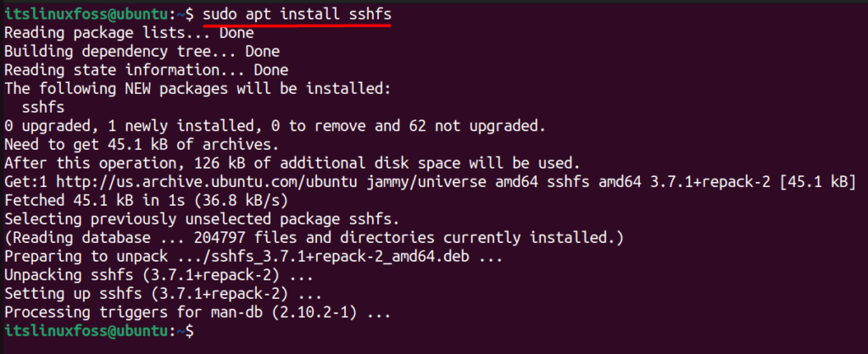Click the '0 upgraded, 1 newly installed' line
This screenshot has width=868, height=354.
coord(275,125)
